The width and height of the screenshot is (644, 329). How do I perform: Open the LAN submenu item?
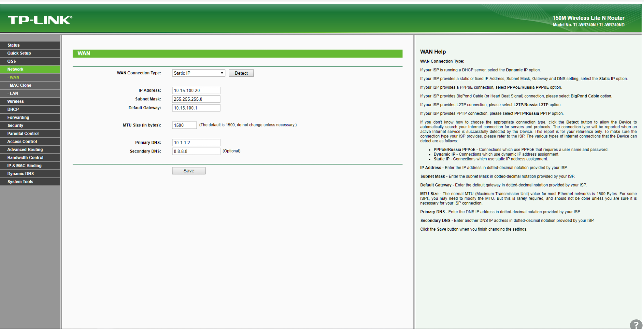[30, 93]
